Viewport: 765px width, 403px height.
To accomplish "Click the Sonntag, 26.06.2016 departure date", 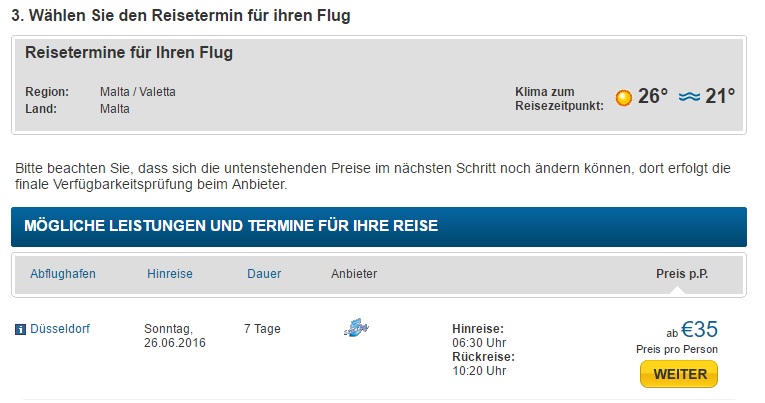I will pos(175,336).
